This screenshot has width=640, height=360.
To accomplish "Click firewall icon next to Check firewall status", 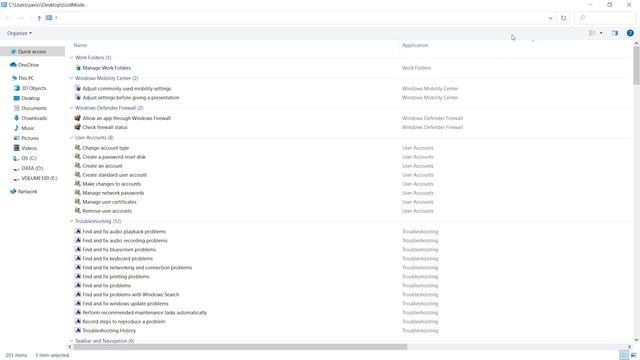I will point(78,127).
